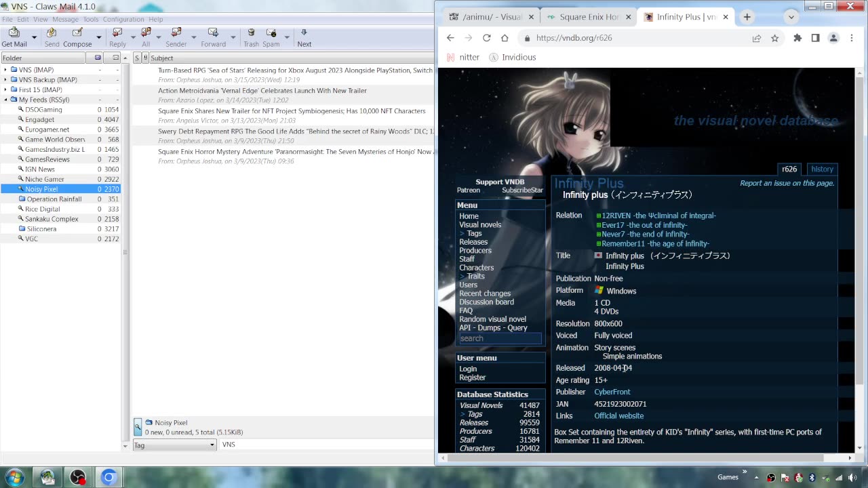The width and height of the screenshot is (868, 488).
Task: Click the Login link in User menu
Action: click(x=468, y=369)
